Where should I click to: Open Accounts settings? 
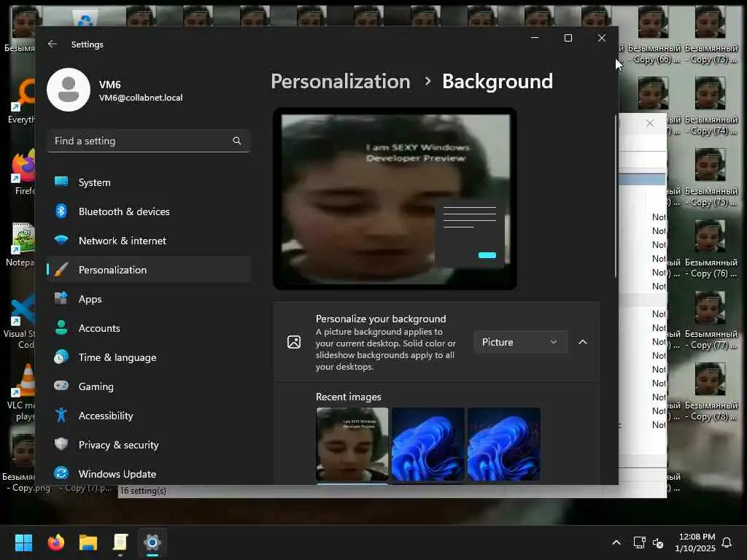(x=149, y=328)
